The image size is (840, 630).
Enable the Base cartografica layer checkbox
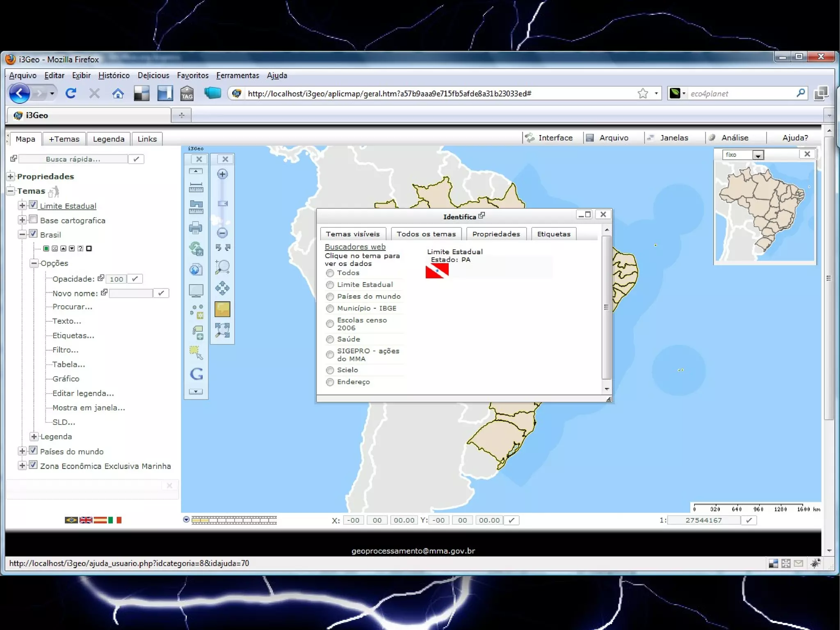(34, 220)
